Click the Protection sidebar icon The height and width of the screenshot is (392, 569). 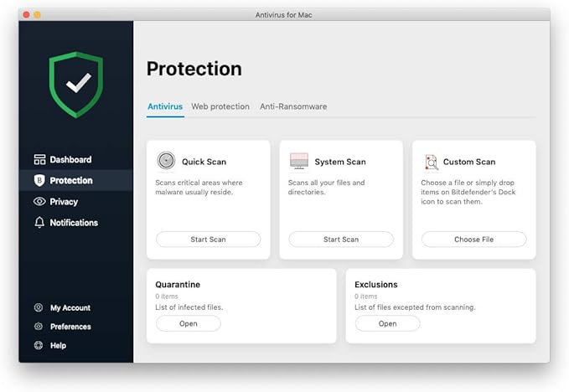[x=39, y=181]
